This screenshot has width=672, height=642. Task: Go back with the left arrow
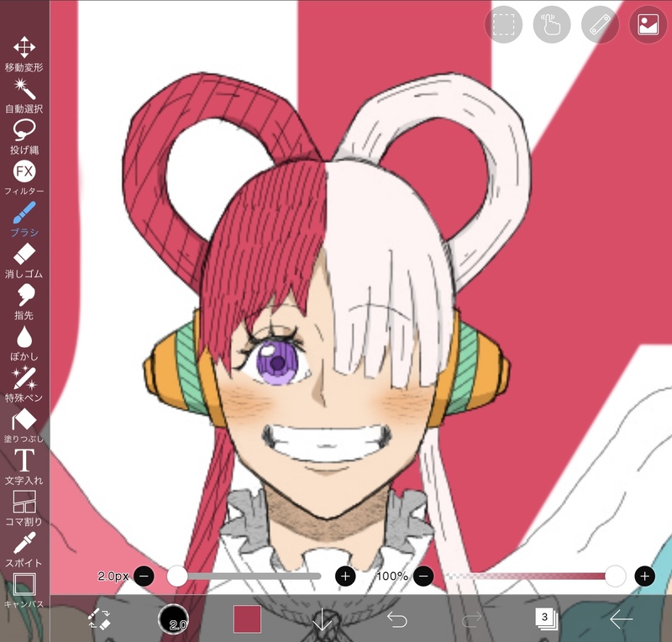pyautogui.click(x=621, y=618)
